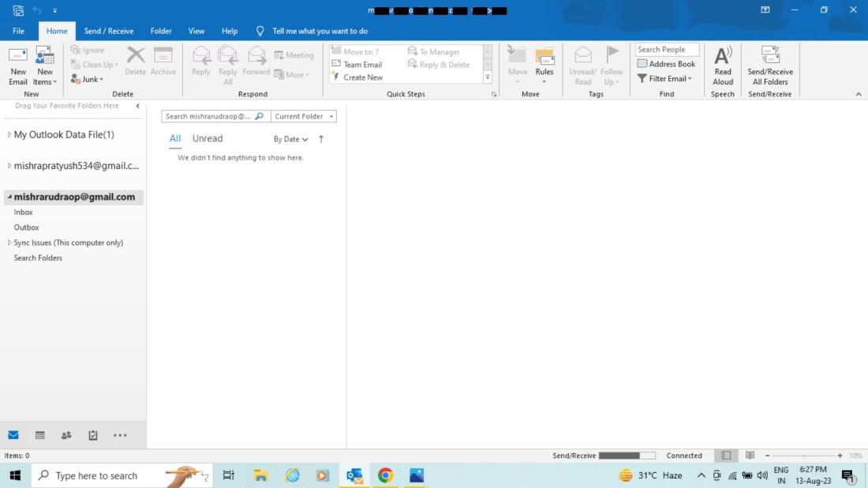The height and width of the screenshot is (488, 868).
Task: Click the Unread/Read icon
Action: pyautogui.click(x=582, y=66)
